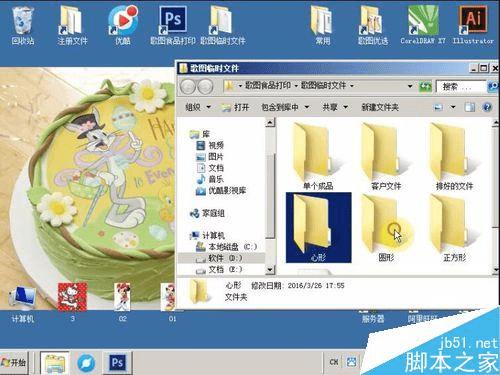The width and height of the screenshot is (500, 375).
Task: Click the Back navigation button in Explorer
Action: 188,87
